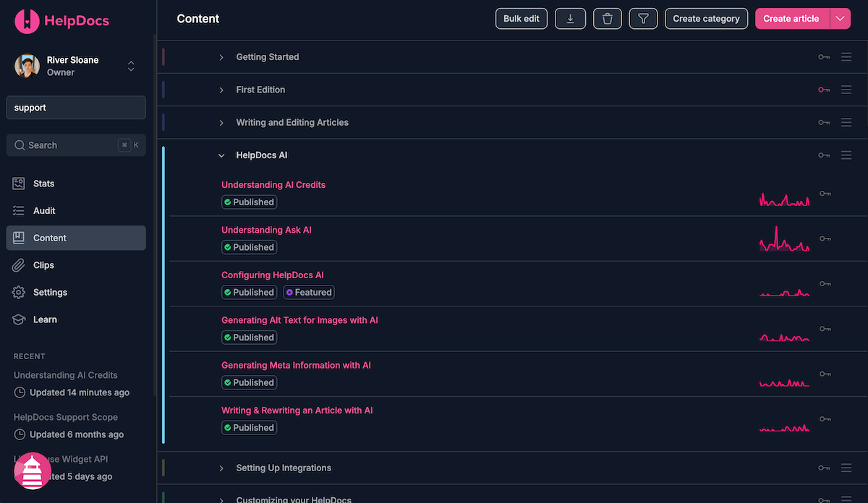The width and height of the screenshot is (868, 503).
Task: Open Understanding Ask AI article
Action: click(x=266, y=230)
